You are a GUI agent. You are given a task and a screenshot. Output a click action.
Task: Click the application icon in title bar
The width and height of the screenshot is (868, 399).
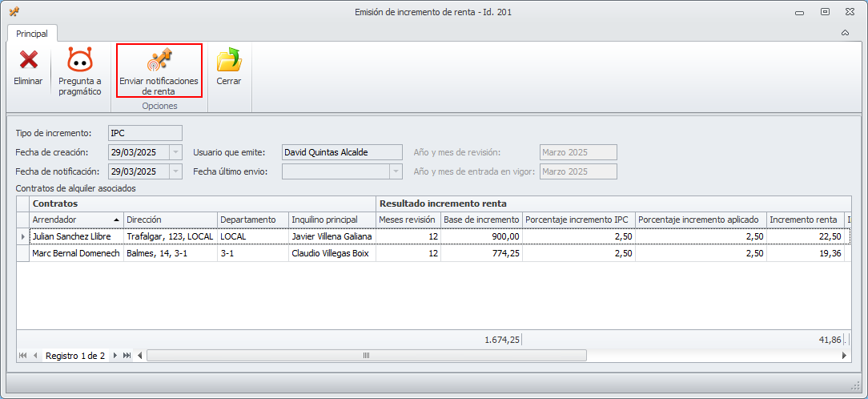(x=14, y=12)
